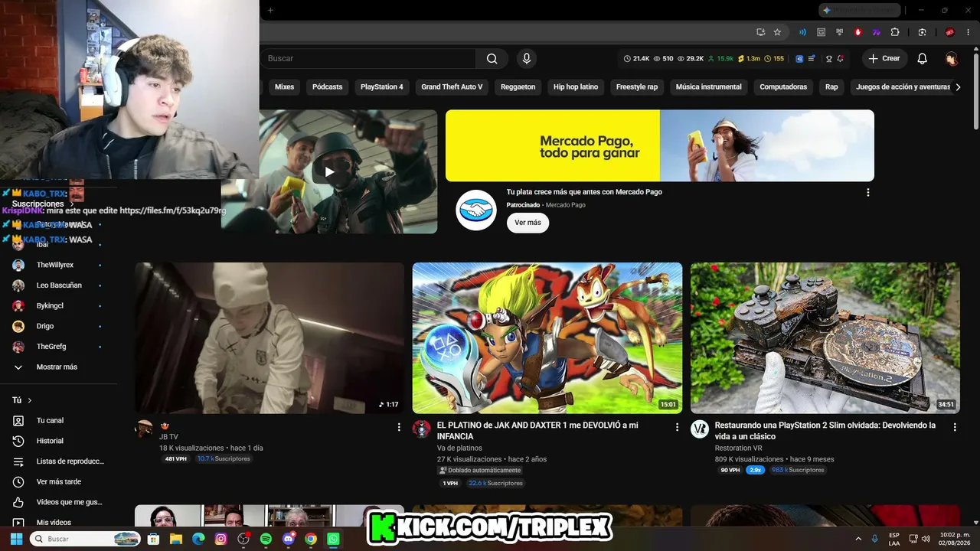Image resolution: width=980 pixels, height=551 pixels.
Task: Open Discord from the taskbar
Action: pos(289,539)
